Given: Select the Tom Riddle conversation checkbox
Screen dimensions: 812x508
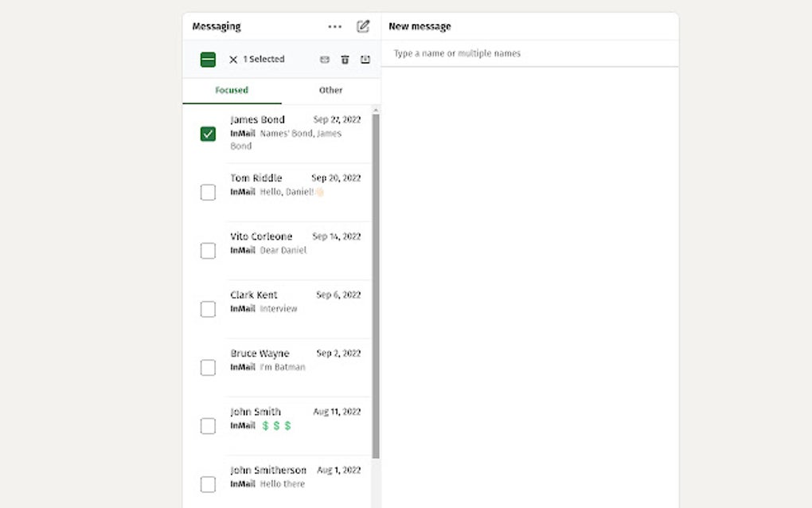Looking at the screenshot, I should pyautogui.click(x=208, y=192).
